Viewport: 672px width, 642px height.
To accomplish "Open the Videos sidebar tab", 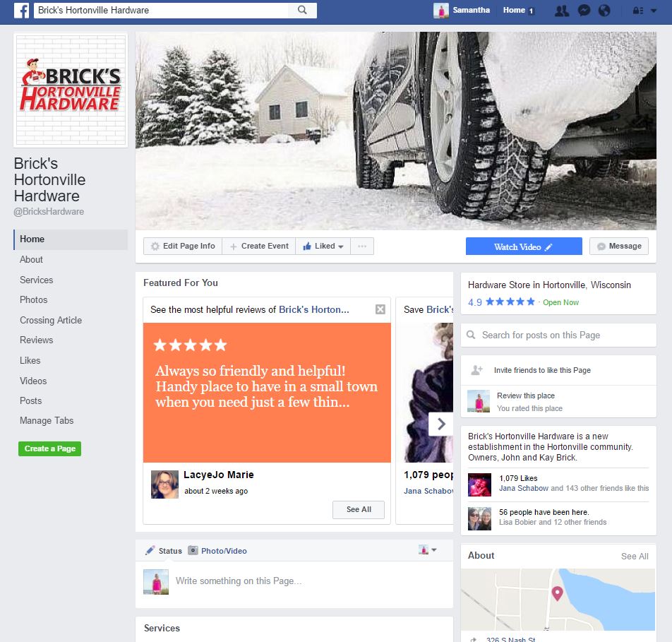I will (x=33, y=381).
